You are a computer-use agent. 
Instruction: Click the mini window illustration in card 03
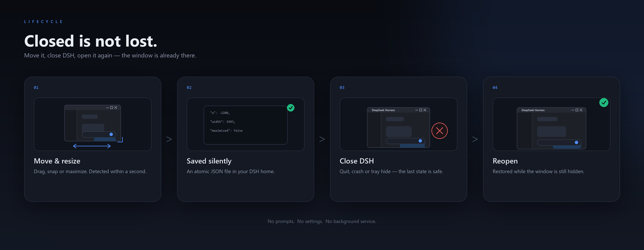pos(398,127)
